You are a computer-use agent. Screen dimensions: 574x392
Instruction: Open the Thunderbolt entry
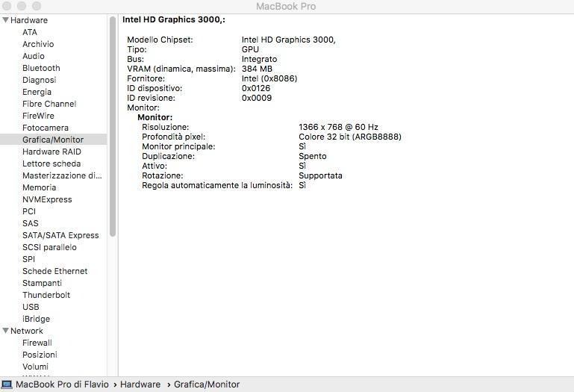click(46, 295)
